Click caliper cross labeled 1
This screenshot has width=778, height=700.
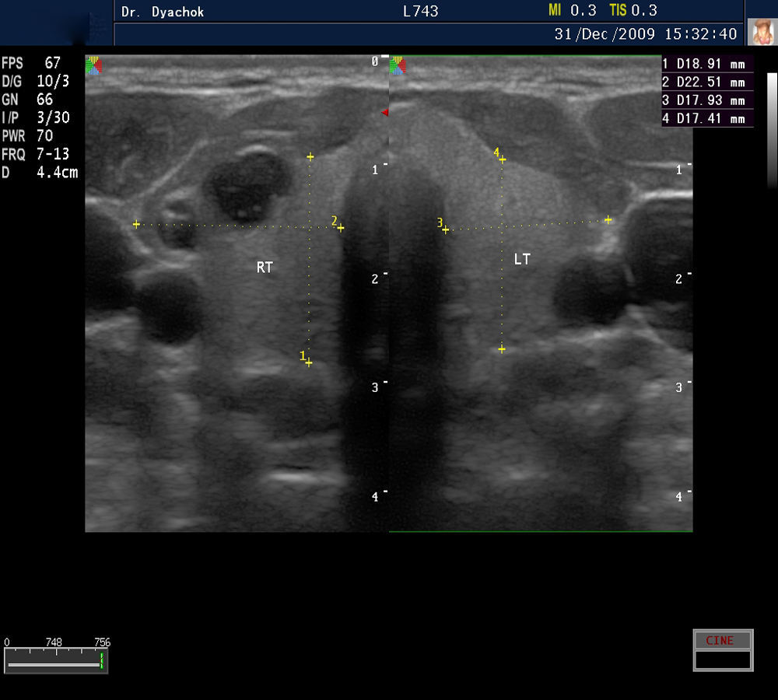pos(309,363)
